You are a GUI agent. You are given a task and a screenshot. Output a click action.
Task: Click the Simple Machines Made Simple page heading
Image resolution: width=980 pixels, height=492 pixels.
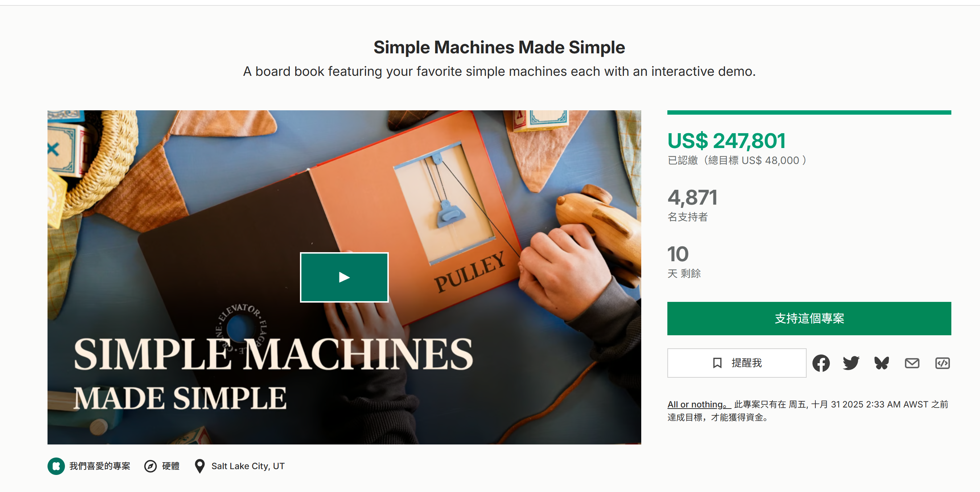(499, 47)
